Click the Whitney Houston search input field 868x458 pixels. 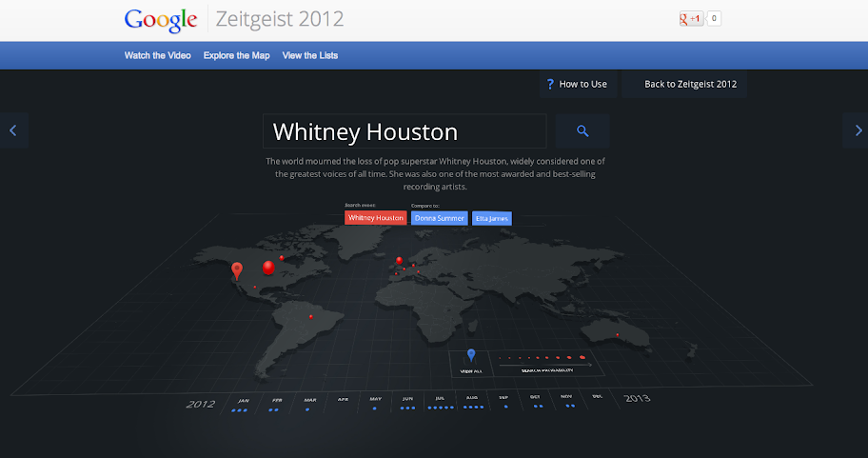click(404, 131)
